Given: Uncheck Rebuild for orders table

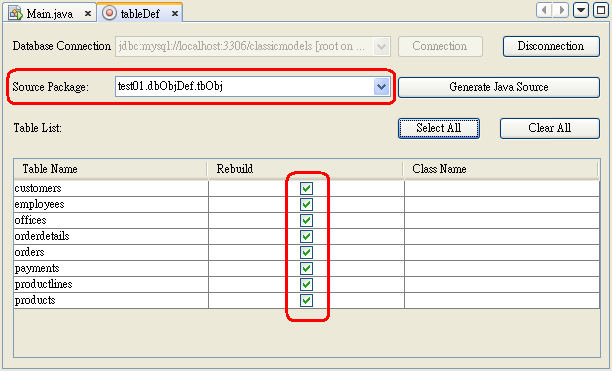Looking at the screenshot, I should pyautogui.click(x=306, y=252).
